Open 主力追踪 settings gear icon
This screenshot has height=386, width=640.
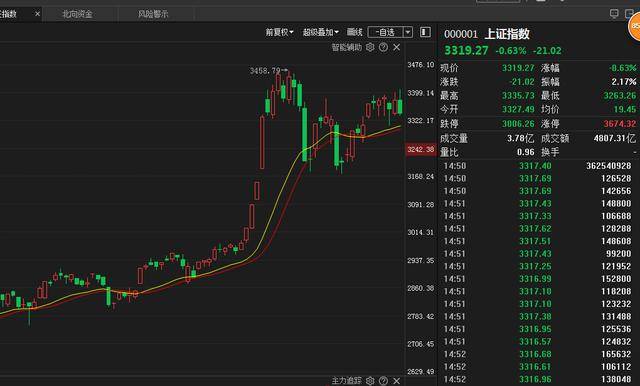pyautogui.click(x=370, y=381)
